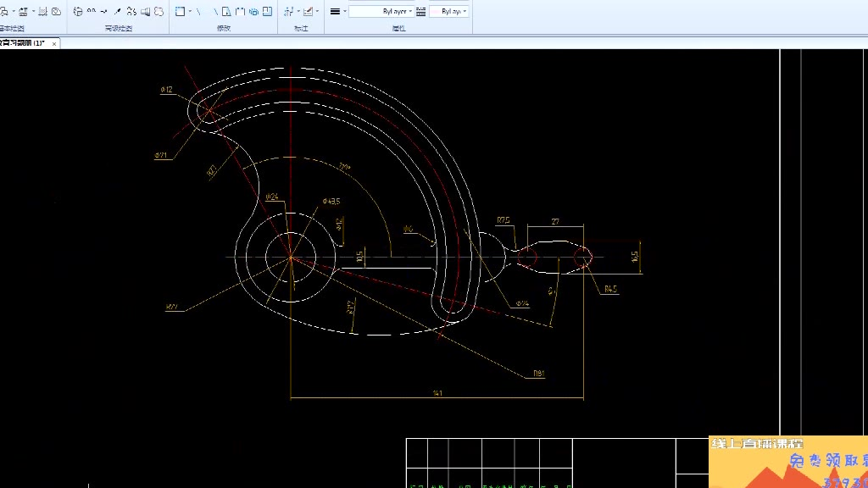Click the linetype dashed-lines icon in 属性
868x488 pixels.
(x=420, y=12)
